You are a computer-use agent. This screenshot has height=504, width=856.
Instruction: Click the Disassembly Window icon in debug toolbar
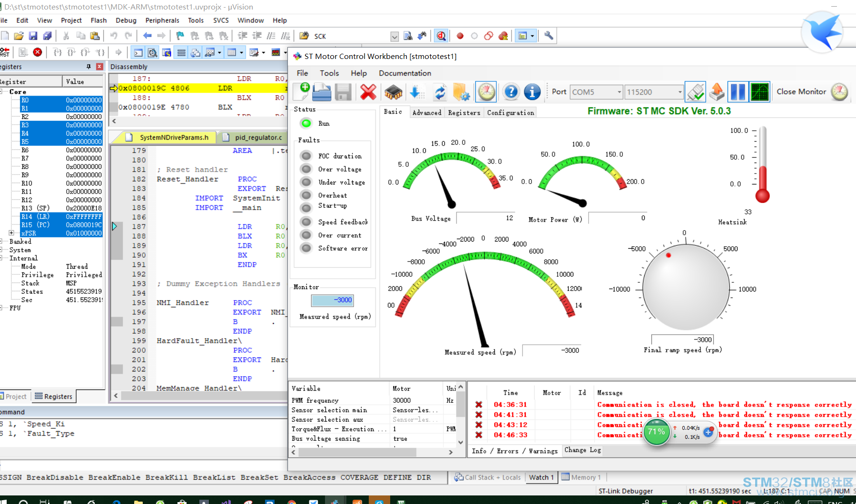(152, 52)
